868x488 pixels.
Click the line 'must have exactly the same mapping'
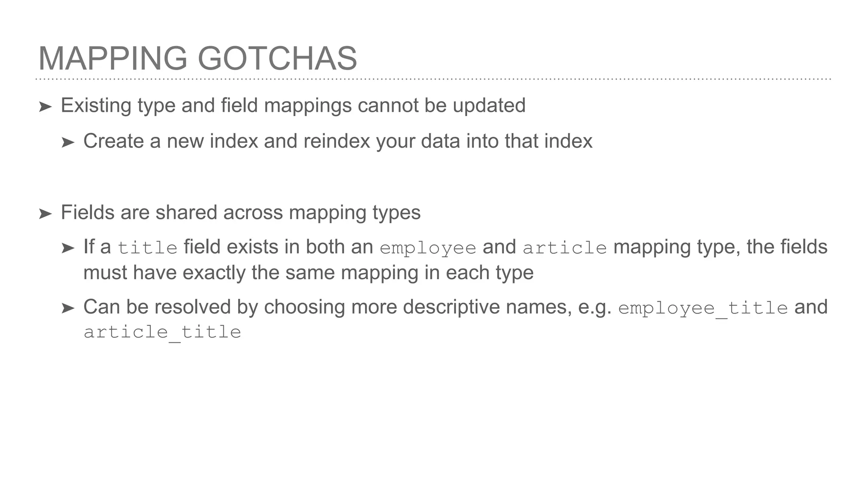308,272
